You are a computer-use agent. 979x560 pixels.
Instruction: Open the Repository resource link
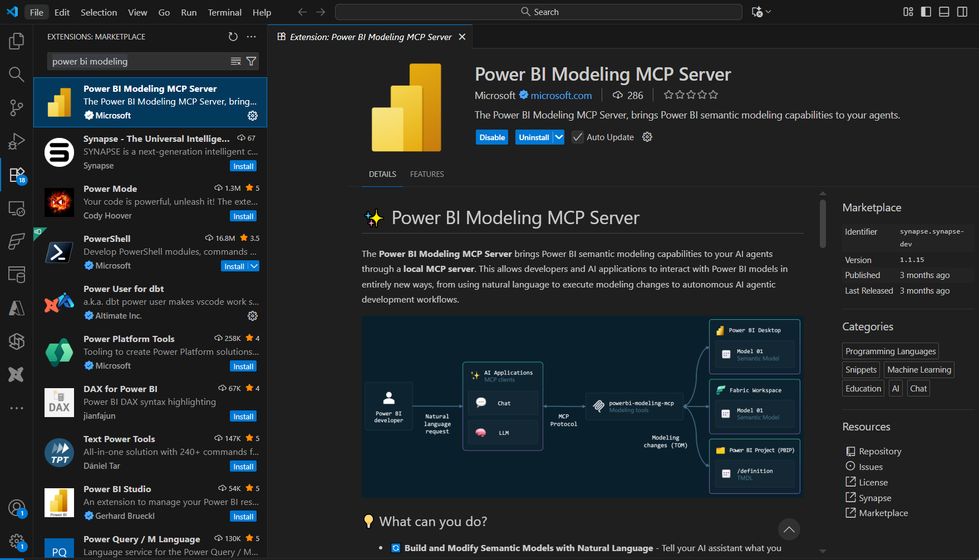click(x=880, y=452)
